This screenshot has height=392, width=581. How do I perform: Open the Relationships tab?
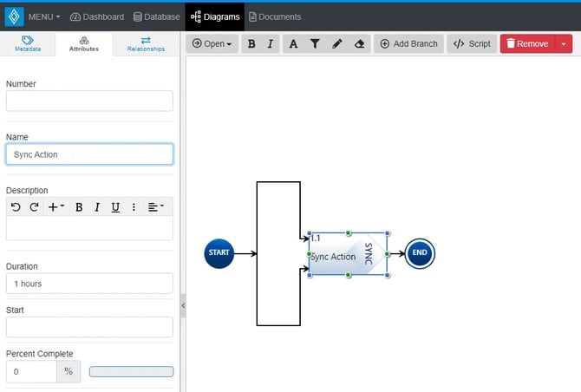pos(146,43)
